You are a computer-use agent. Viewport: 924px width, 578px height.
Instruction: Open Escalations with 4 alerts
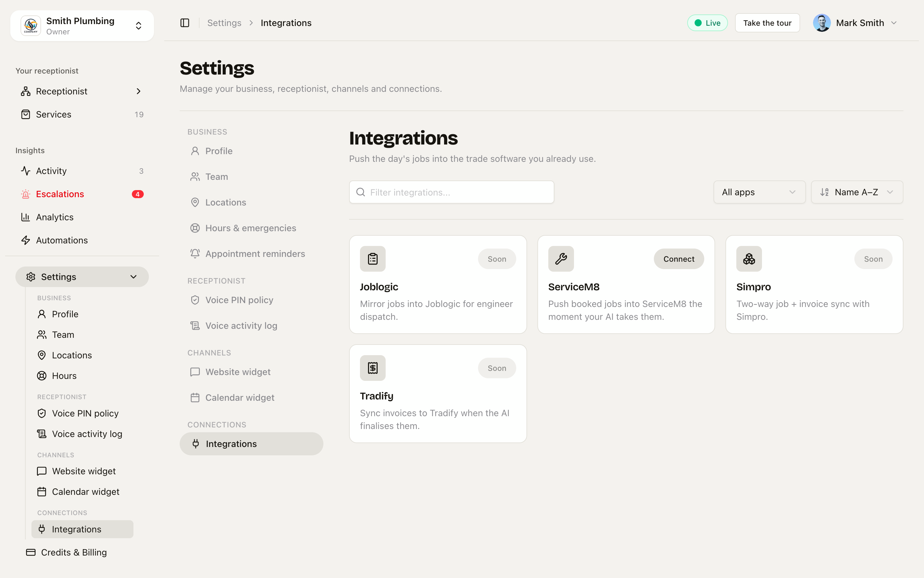82,194
